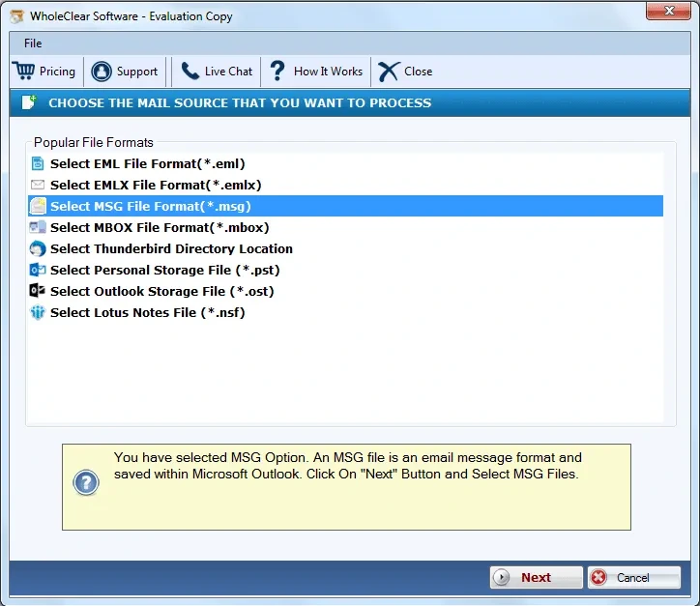Click the document icon in blue header

(x=29, y=102)
